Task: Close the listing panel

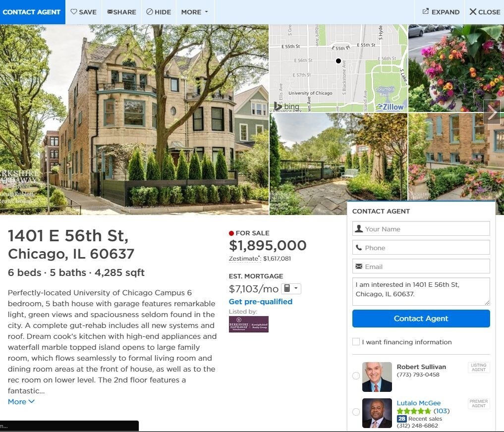Action: pyautogui.click(x=485, y=12)
